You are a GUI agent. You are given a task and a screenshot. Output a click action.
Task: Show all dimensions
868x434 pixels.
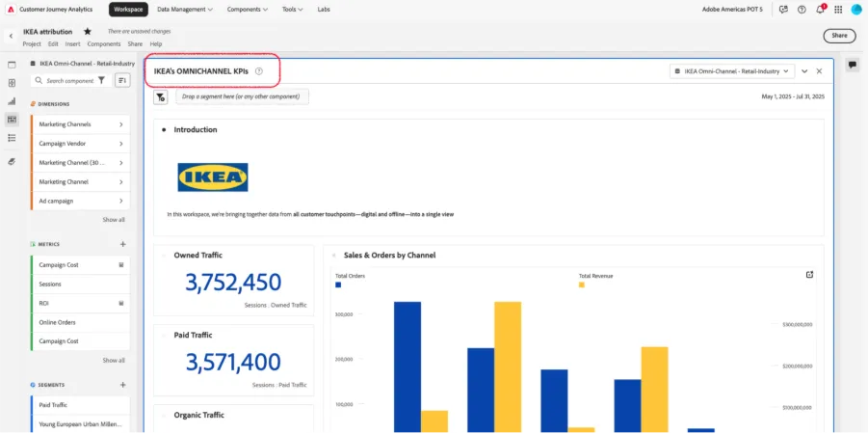coord(114,220)
